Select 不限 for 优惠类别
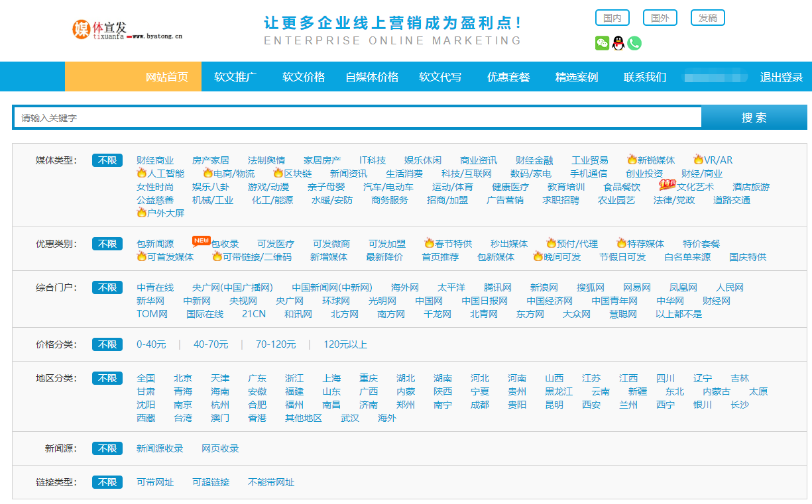This screenshot has height=504, width=812. [107, 244]
